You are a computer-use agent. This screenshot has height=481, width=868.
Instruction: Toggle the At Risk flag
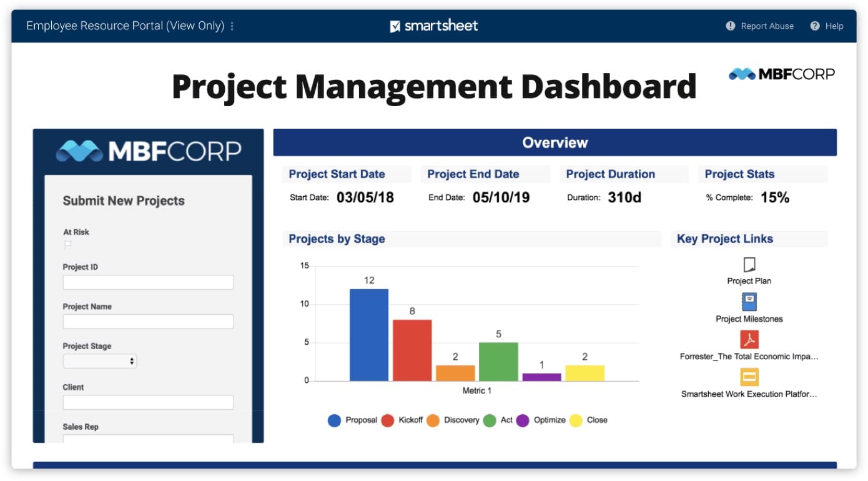point(68,245)
